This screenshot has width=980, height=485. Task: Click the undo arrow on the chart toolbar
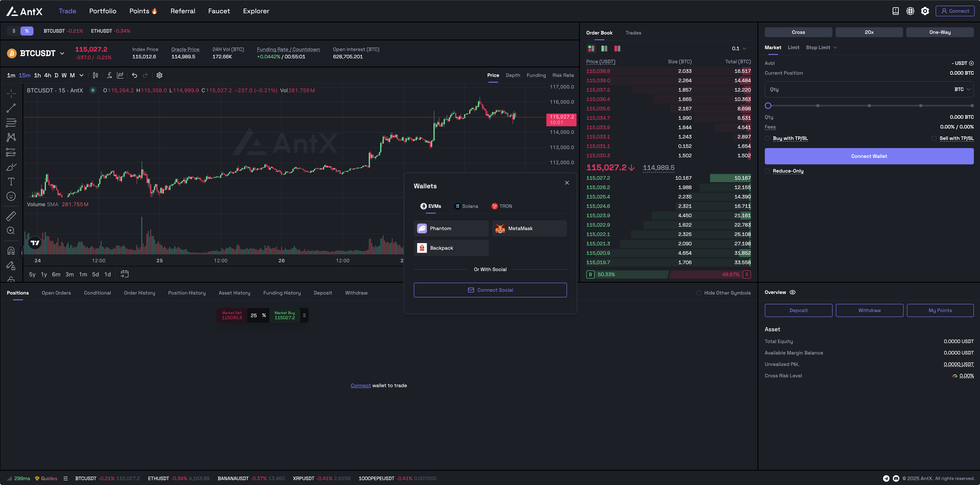tap(134, 75)
